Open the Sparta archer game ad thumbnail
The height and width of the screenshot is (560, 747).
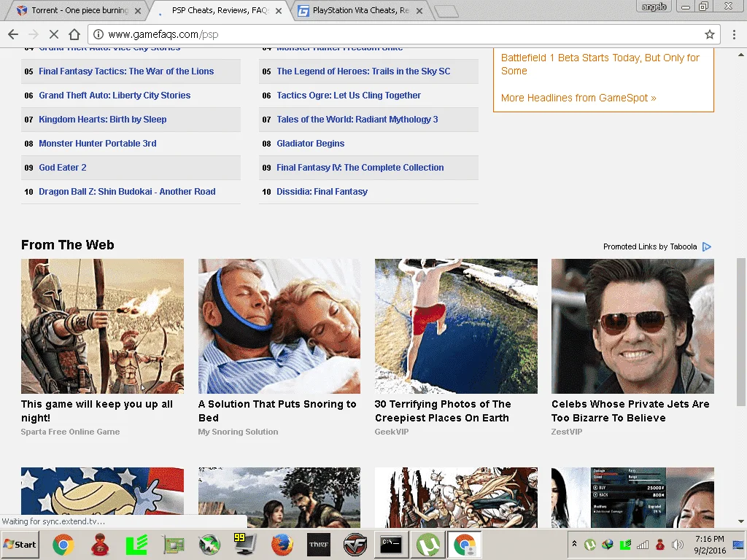102,326
